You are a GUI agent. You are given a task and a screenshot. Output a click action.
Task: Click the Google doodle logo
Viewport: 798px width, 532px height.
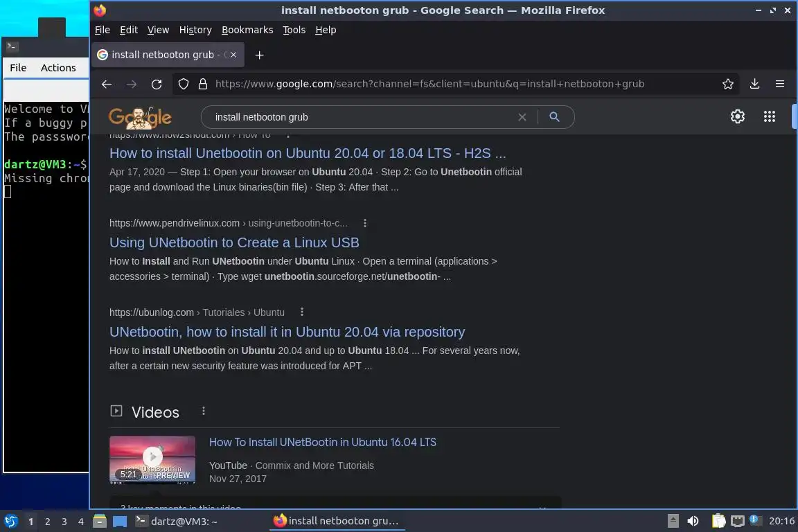coord(140,118)
